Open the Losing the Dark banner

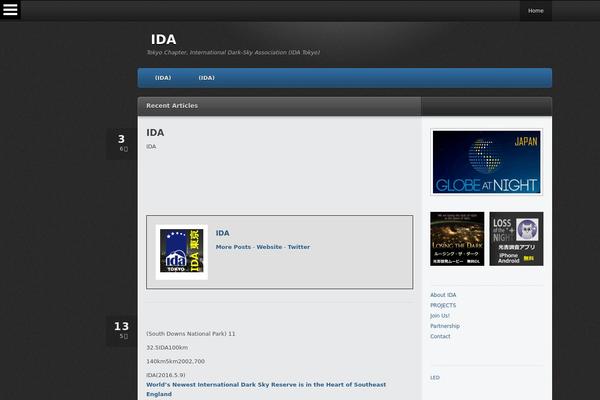click(457, 239)
